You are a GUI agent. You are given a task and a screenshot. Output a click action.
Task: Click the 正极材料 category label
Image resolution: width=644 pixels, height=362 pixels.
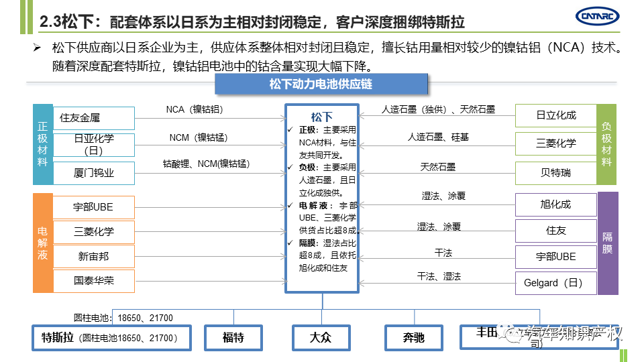click(43, 144)
